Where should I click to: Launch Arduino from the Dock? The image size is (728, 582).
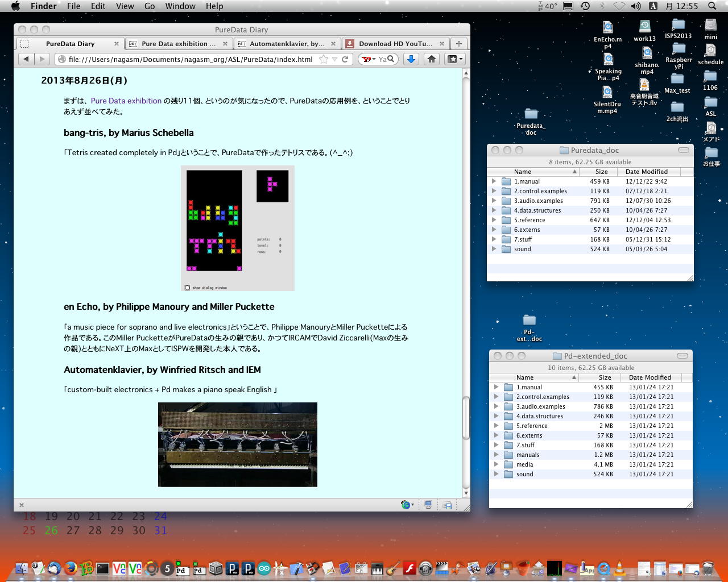coord(264,568)
